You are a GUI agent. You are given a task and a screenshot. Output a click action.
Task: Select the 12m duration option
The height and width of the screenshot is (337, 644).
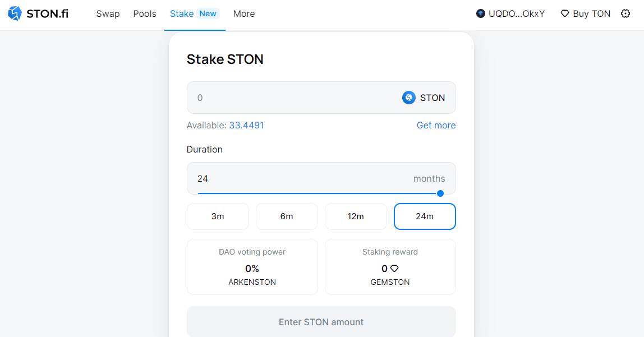tap(356, 216)
